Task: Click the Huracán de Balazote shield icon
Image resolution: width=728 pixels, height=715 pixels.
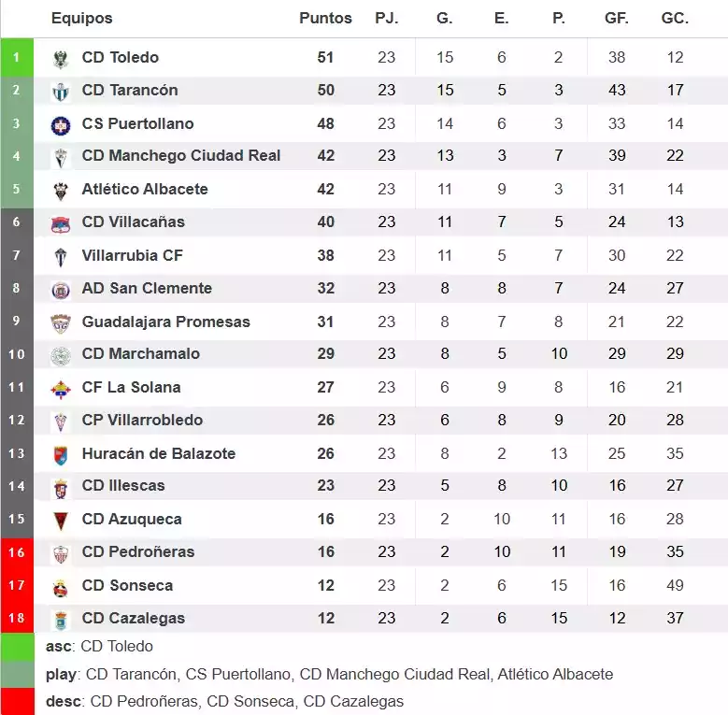Action: coord(61,454)
